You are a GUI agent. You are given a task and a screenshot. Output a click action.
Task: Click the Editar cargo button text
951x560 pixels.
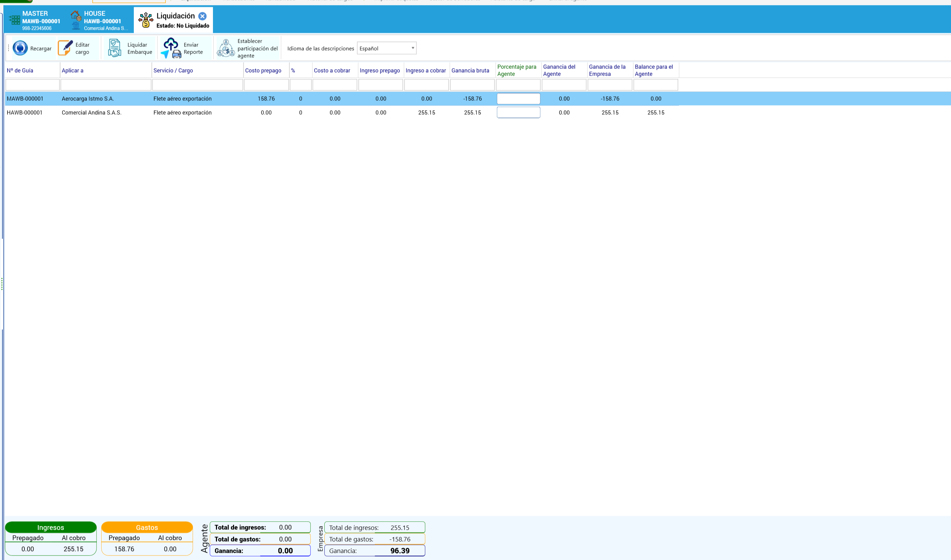tap(82, 48)
